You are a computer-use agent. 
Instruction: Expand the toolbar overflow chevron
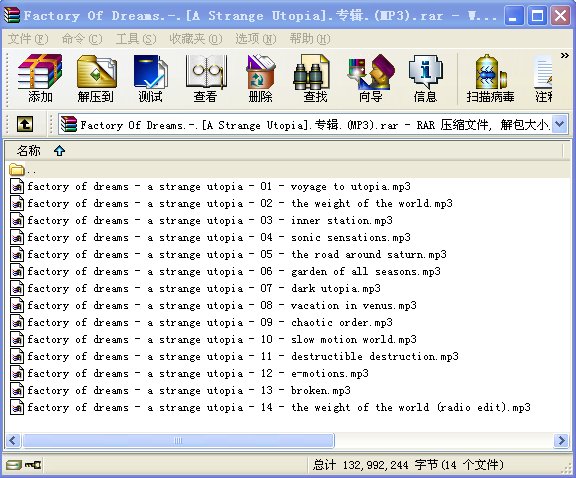click(565, 55)
